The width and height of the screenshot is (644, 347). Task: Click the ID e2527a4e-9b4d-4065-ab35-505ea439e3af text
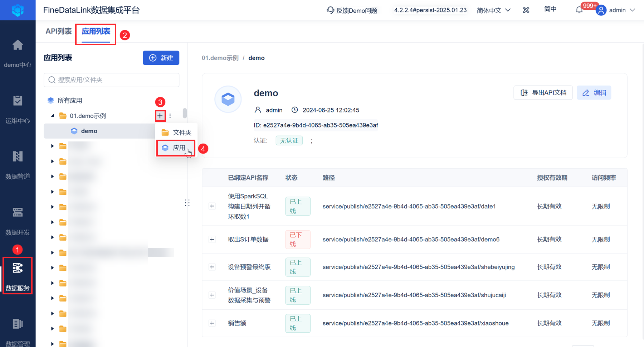(316, 125)
